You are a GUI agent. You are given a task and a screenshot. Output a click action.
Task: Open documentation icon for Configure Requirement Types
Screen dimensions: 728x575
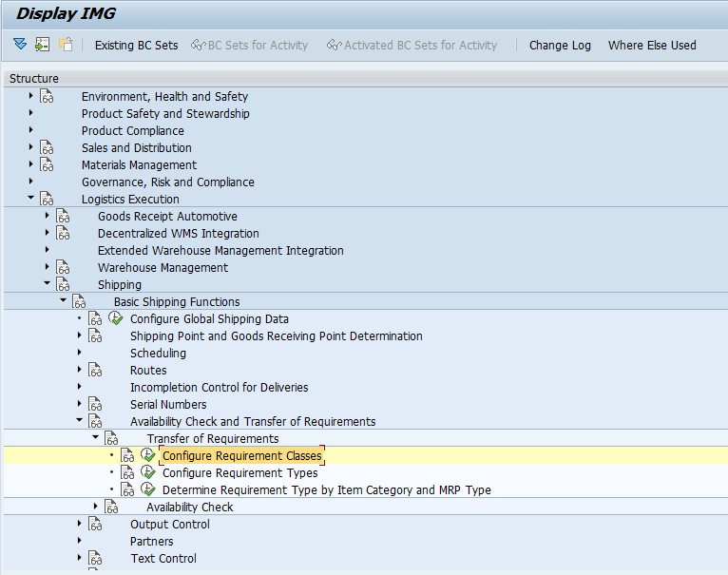tap(127, 473)
